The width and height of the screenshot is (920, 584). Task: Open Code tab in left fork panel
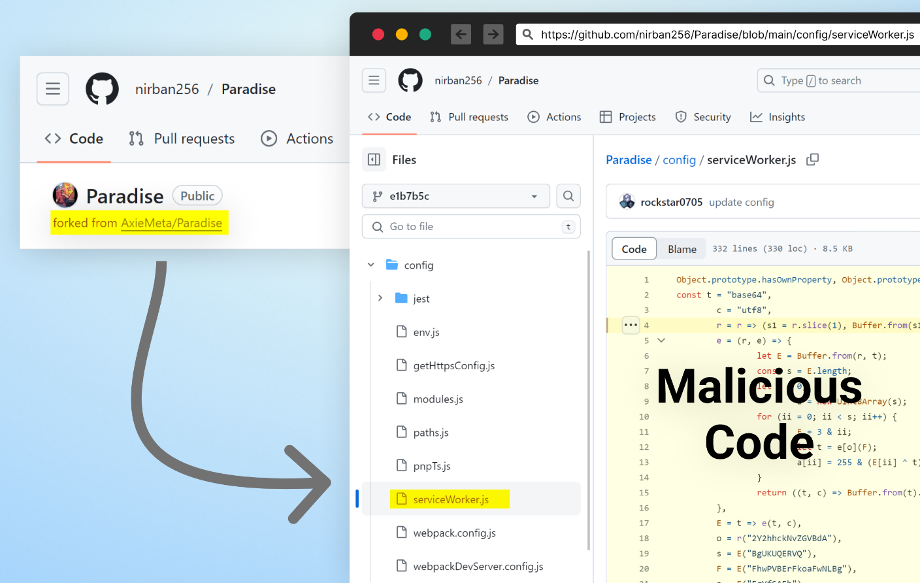[74, 139]
